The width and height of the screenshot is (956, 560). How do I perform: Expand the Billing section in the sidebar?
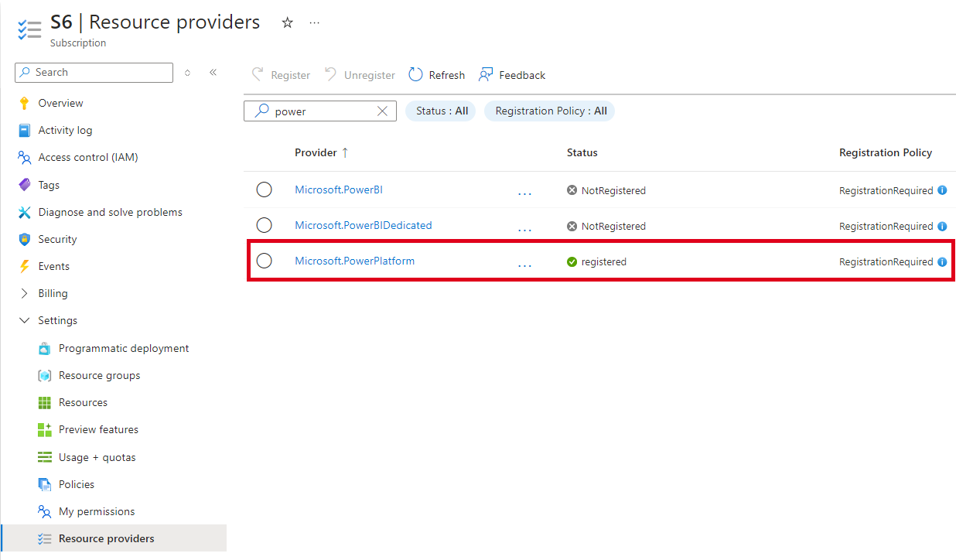click(25, 294)
